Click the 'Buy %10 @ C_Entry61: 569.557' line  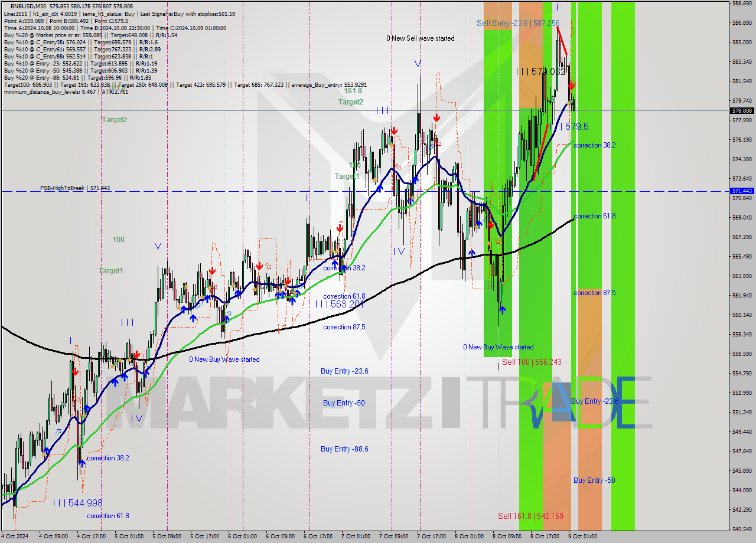tap(82, 49)
